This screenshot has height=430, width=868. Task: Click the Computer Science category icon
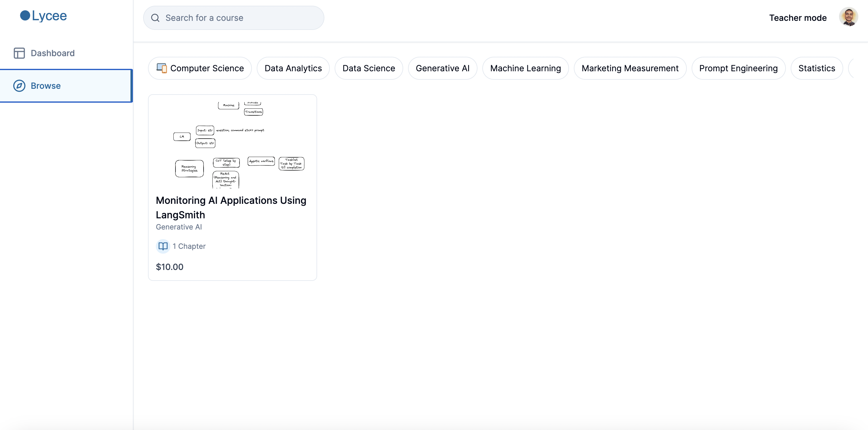(161, 68)
